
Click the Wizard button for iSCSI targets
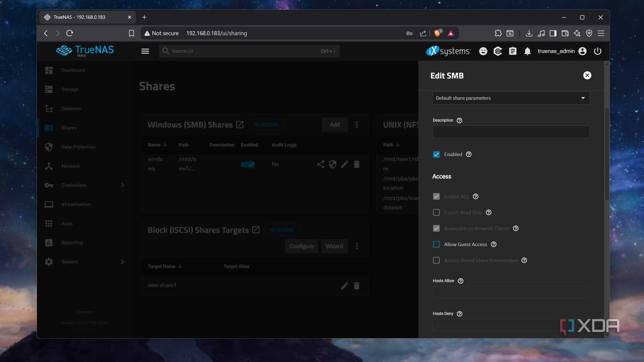coord(334,246)
